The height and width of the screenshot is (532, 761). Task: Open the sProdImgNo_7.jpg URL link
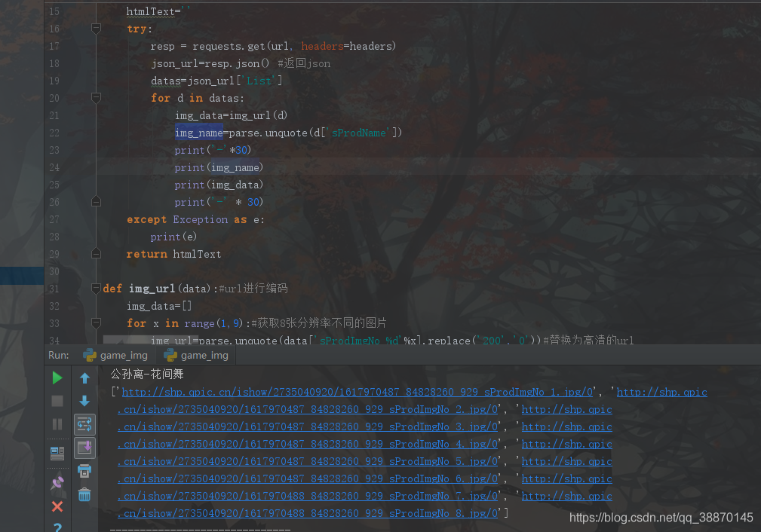tap(308, 496)
